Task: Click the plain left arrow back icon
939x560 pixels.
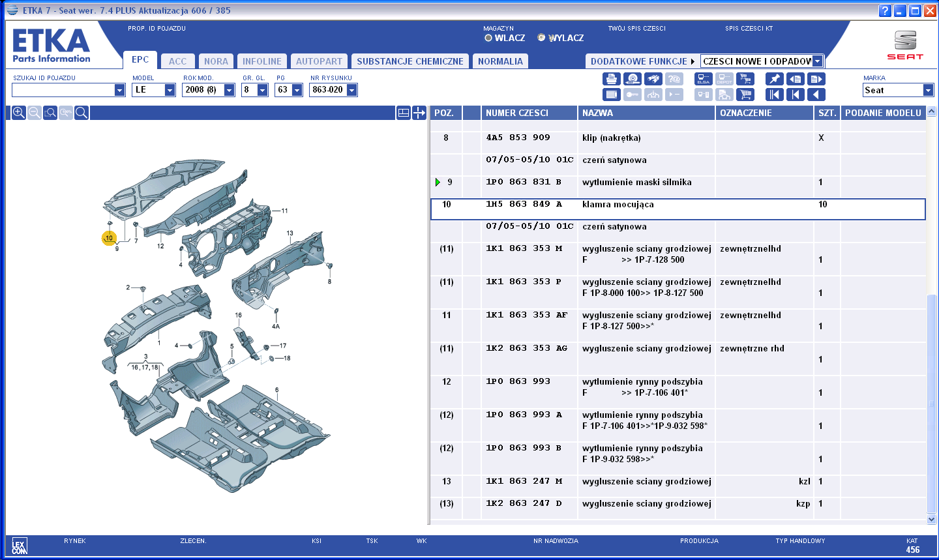Action: [x=816, y=95]
